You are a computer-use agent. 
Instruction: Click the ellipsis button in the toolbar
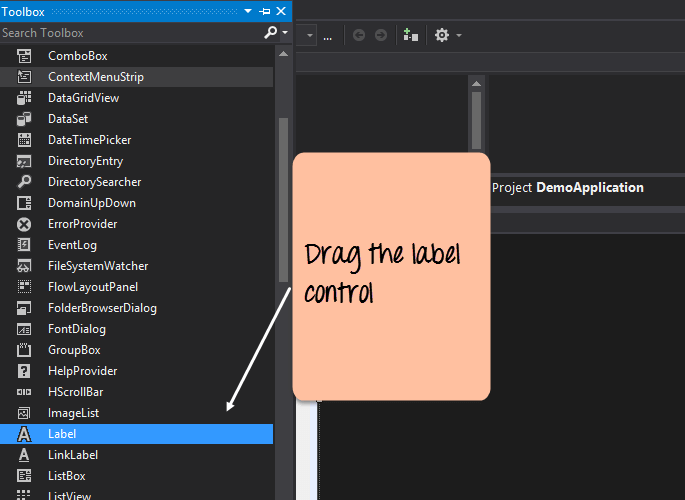click(x=327, y=35)
